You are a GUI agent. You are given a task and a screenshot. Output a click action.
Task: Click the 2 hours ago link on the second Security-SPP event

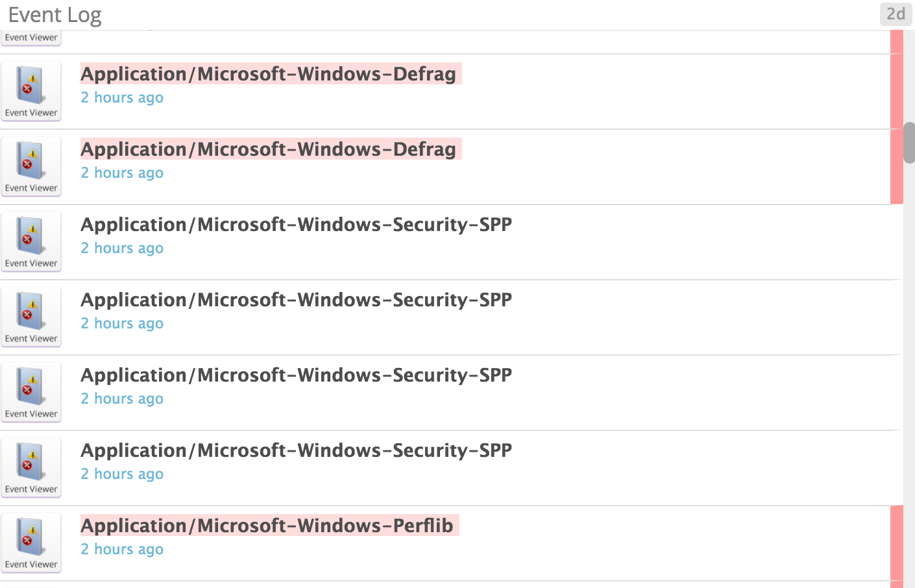coord(122,323)
